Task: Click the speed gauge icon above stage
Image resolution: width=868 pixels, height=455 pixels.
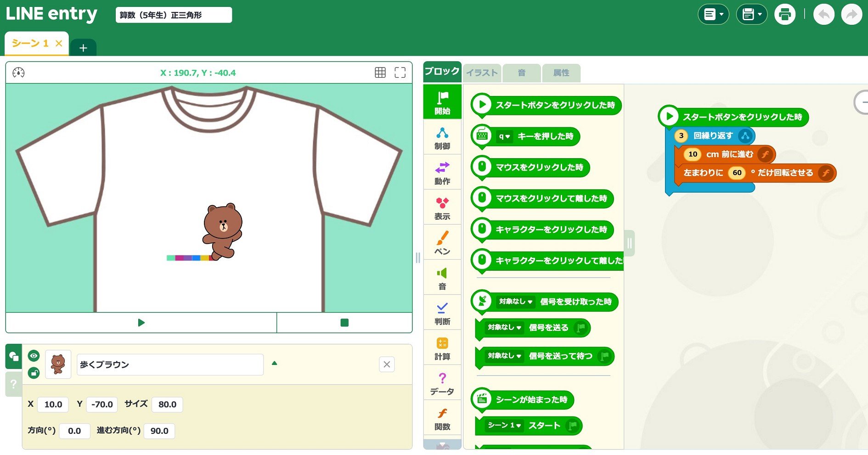Action: click(x=18, y=73)
